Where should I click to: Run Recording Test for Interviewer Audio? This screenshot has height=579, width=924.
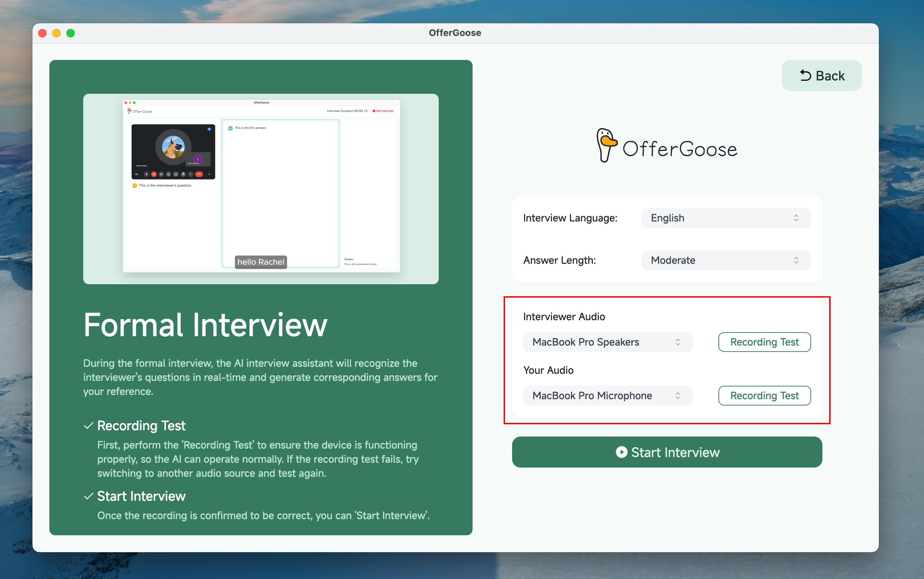tap(764, 342)
